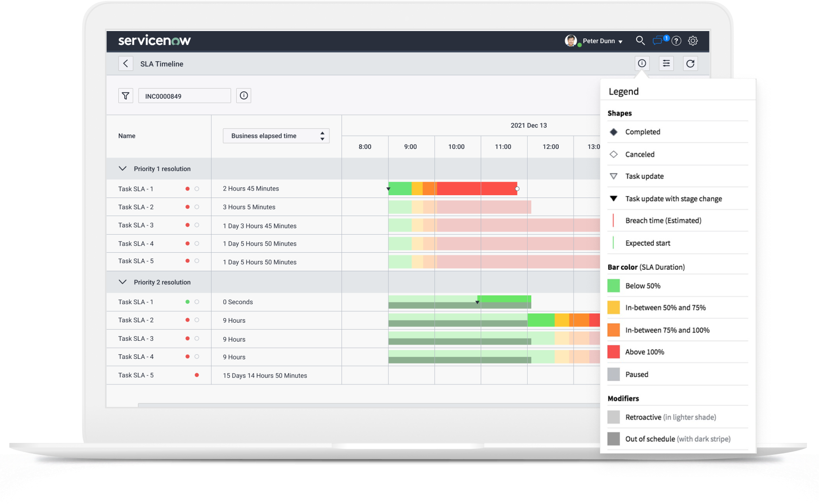Open the system settings gear

coord(693,41)
